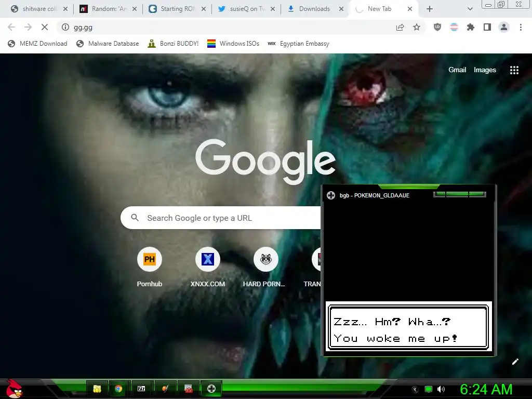The height and width of the screenshot is (399, 532).
Task: Click the bgb window title text
Action: coord(374,195)
